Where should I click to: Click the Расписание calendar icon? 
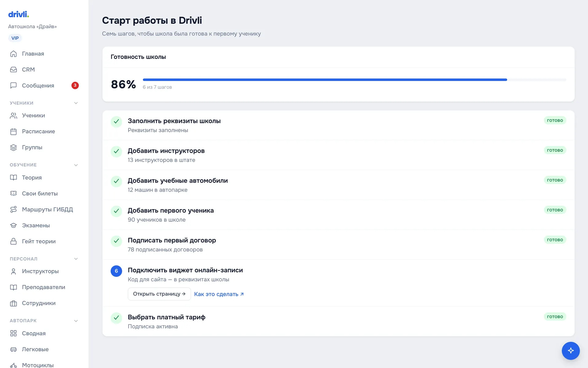pos(13,132)
